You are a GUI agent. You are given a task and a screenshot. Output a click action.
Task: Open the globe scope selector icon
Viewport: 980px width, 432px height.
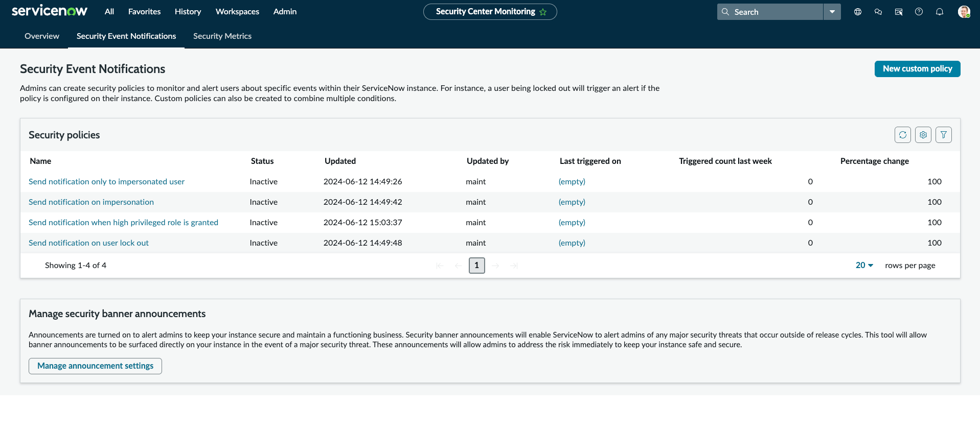[x=858, y=12]
